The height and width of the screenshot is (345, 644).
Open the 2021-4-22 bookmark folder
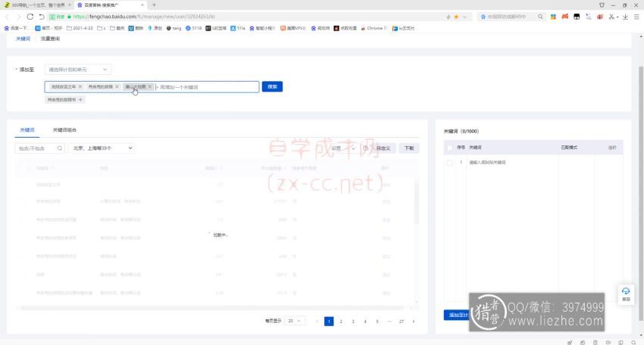[x=80, y=28]
